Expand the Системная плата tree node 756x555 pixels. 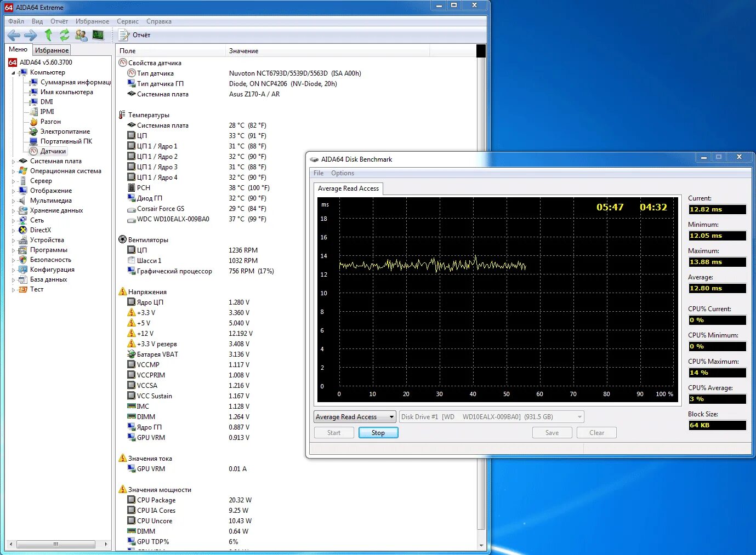click(14, 162)
